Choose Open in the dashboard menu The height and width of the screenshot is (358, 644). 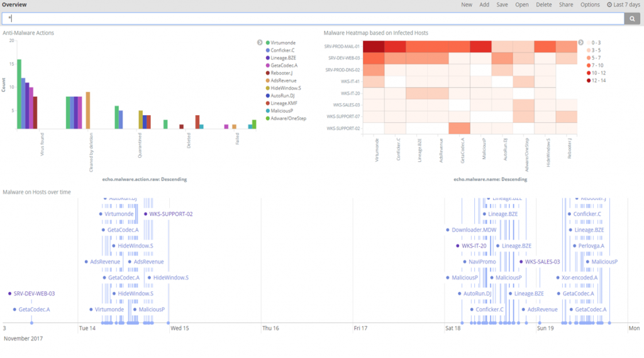tap(522, 4)
